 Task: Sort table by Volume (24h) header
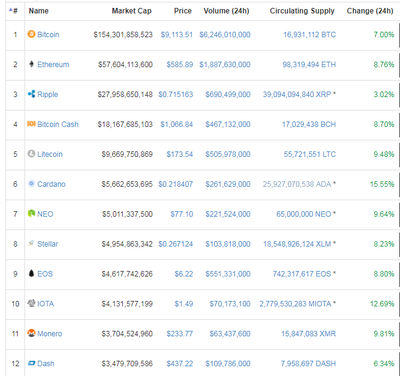pyautogui.click(x=227, y=11)
